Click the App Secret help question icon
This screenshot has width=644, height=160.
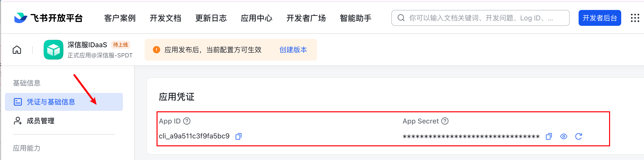(445, 121)
